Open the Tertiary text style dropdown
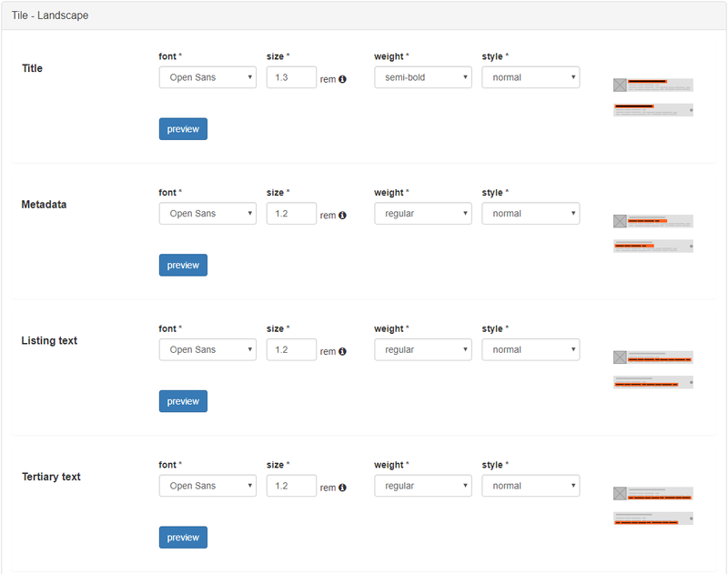Screen dimensions: 728x574 [x=531, y=486]
